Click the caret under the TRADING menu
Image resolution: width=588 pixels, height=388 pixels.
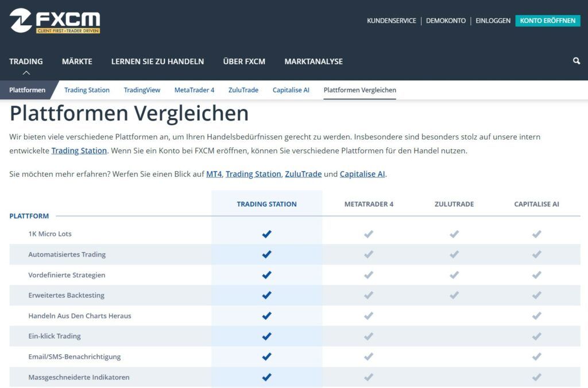click(26, 73)
